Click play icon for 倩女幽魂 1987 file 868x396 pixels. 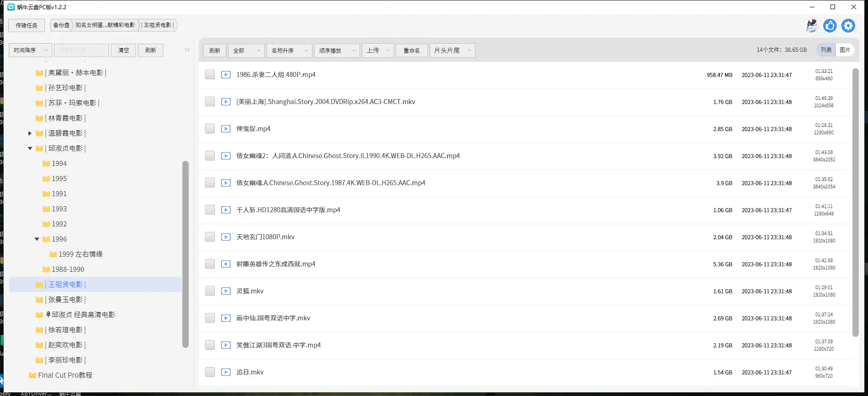click(x=226, y=183)
